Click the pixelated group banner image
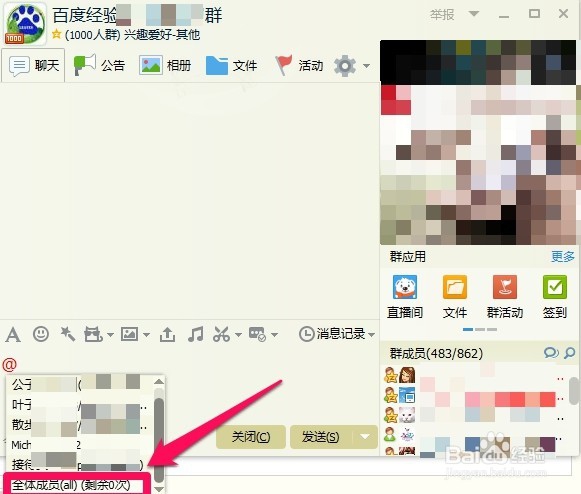The height and width of the screenshot is (494, 581). [x=478, y=142]
